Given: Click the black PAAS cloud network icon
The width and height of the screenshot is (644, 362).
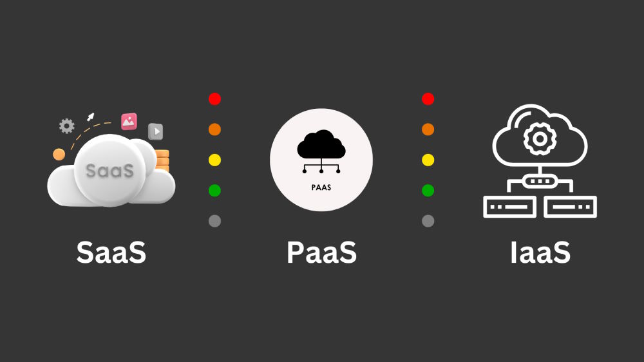Looking at the screenshot, I should 321,151.
